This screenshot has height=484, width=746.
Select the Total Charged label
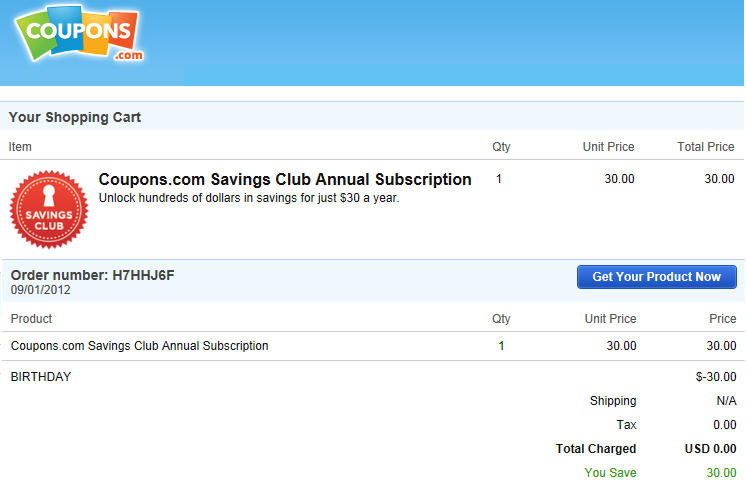coord(596,449)
